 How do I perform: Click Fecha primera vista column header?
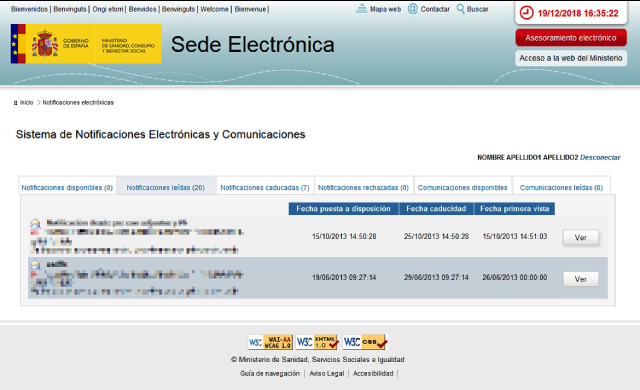[514, 208]
